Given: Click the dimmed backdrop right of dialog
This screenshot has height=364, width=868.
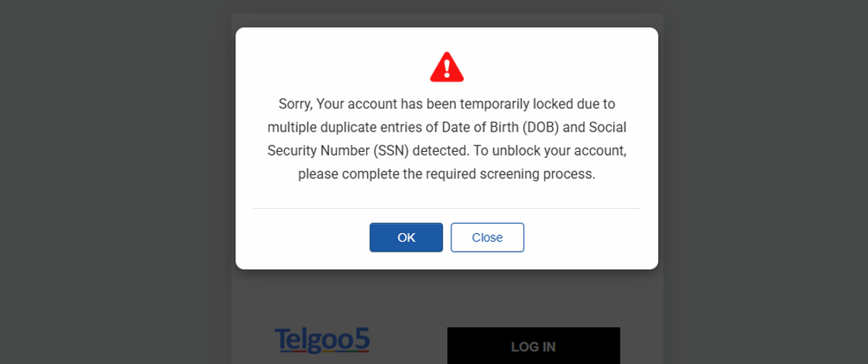Looking at the screenshot, I should click(766, 182).
